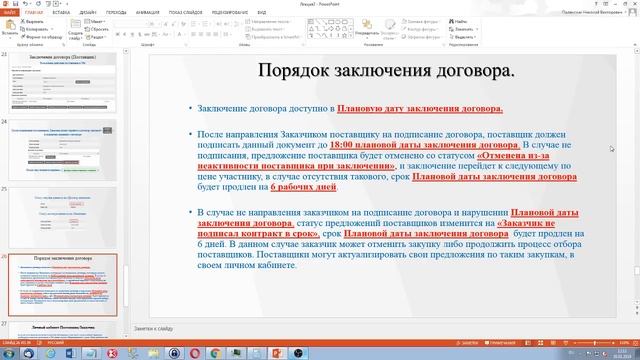The height and width of the screenshot is (360, 640).
Task: Switch to the Вставка (Insert) tab
Action: (x=61, y=13)
